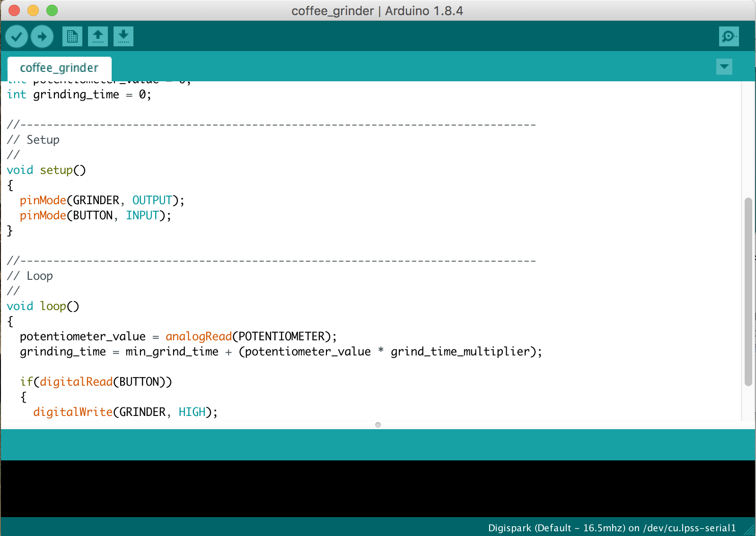Viewport: 756px width, 536px height.
Task: Click the "int grinding_time = 0;" line
Action: pyautogui.click(x=79, y=95)
